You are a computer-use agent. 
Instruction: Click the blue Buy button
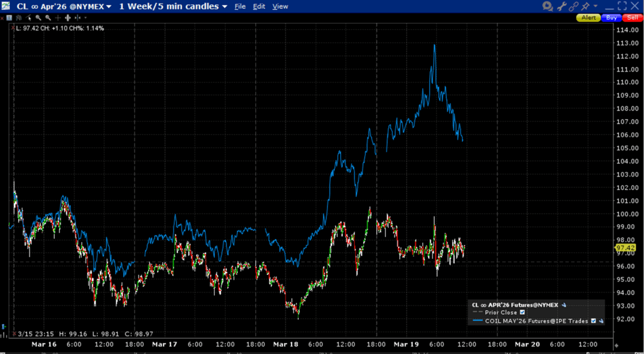pyautogui.click(x=611, y=17)
